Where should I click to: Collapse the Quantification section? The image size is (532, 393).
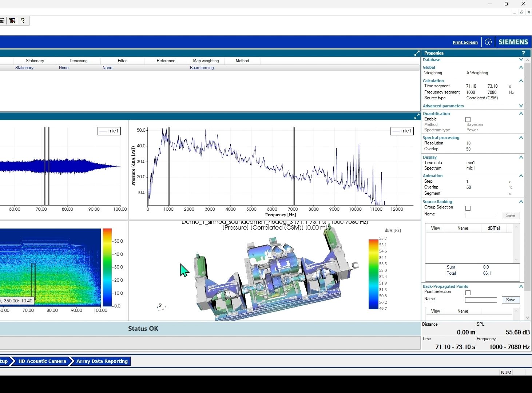pyautogui.click(x=521, y=114)
